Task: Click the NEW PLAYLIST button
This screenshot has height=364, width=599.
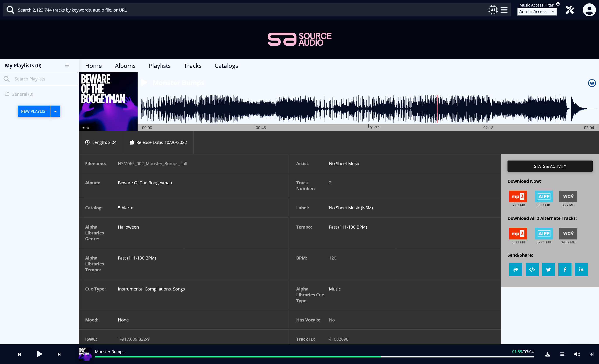Action: coord(34,111)
